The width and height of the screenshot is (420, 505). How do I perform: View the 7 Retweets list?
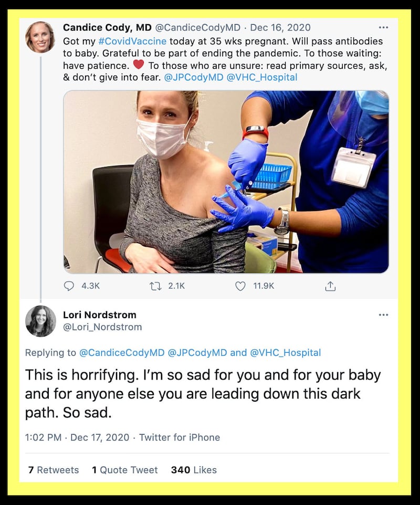[54, 470]
